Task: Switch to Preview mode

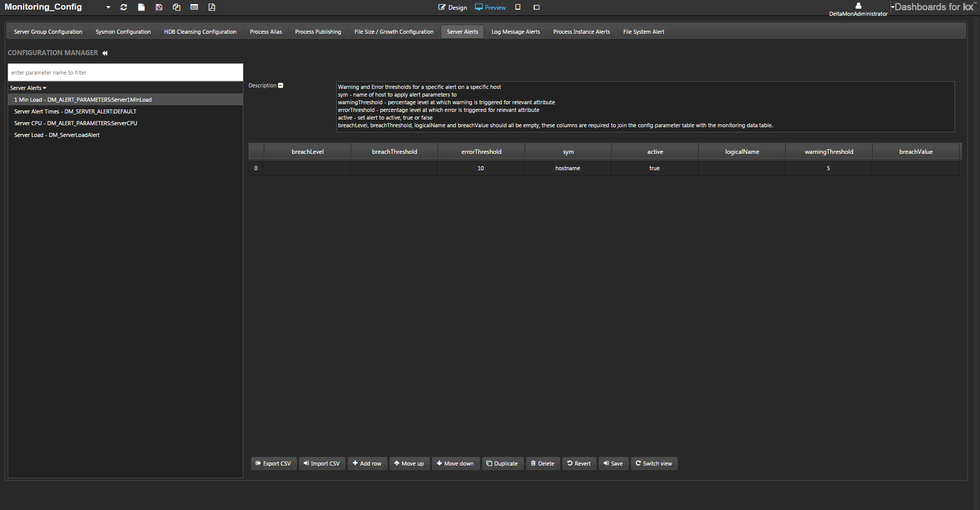Action: click(490, 7)
